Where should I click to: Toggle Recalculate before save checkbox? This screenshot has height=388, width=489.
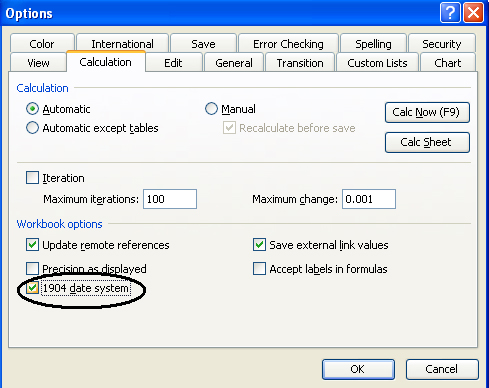(x=229, y=128)
